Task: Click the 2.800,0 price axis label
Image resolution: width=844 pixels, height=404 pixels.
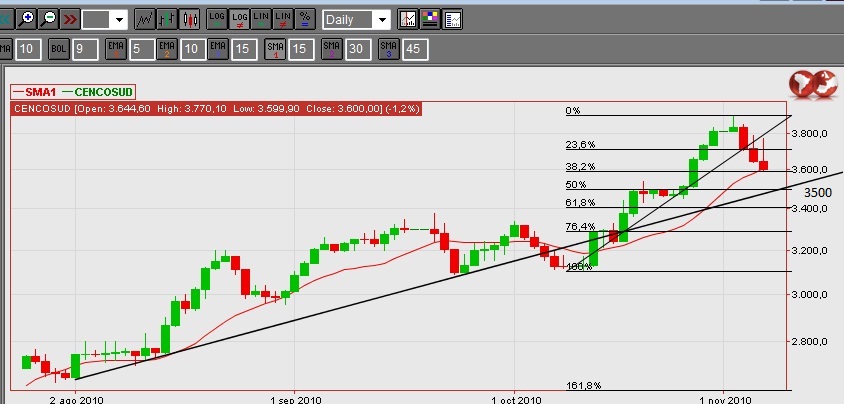Action: pyautogui.click(x=812, y=341)
